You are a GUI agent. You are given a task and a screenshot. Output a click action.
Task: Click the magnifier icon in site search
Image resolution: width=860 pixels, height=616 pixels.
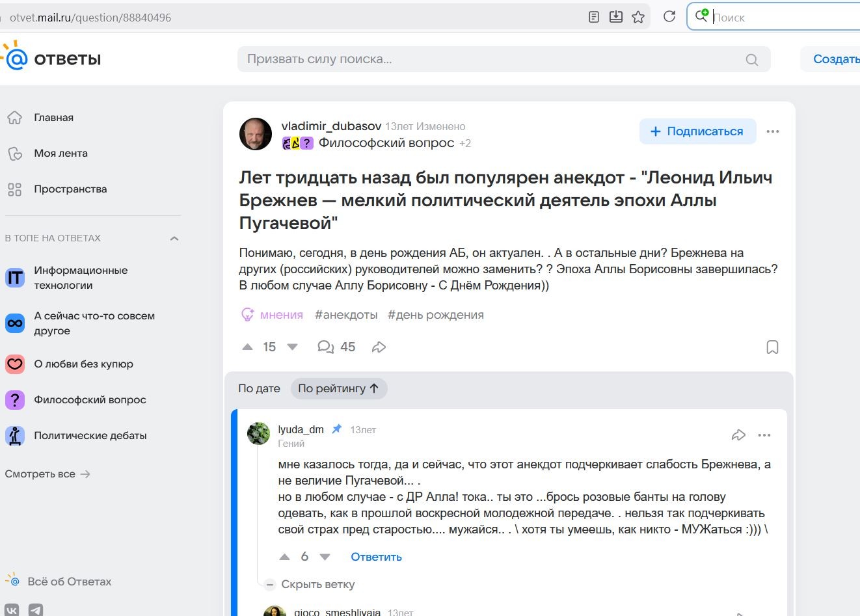coord(751,60)
